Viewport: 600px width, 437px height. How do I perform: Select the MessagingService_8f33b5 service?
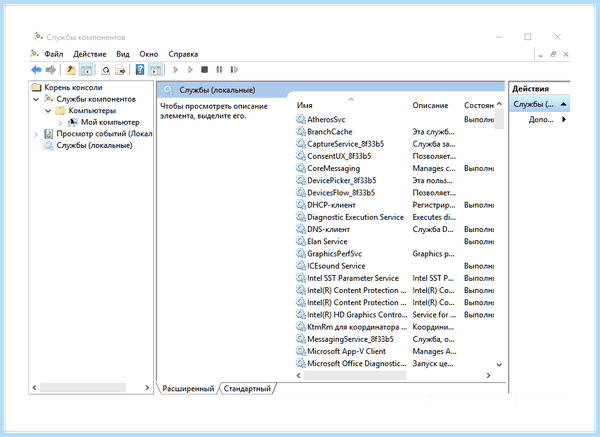[x=350, y=339]
